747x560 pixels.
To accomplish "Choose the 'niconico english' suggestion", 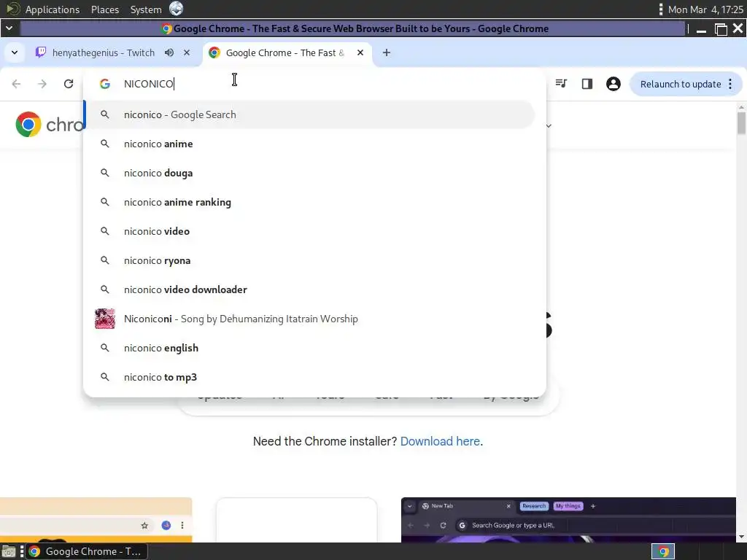I will pos(309,348).
